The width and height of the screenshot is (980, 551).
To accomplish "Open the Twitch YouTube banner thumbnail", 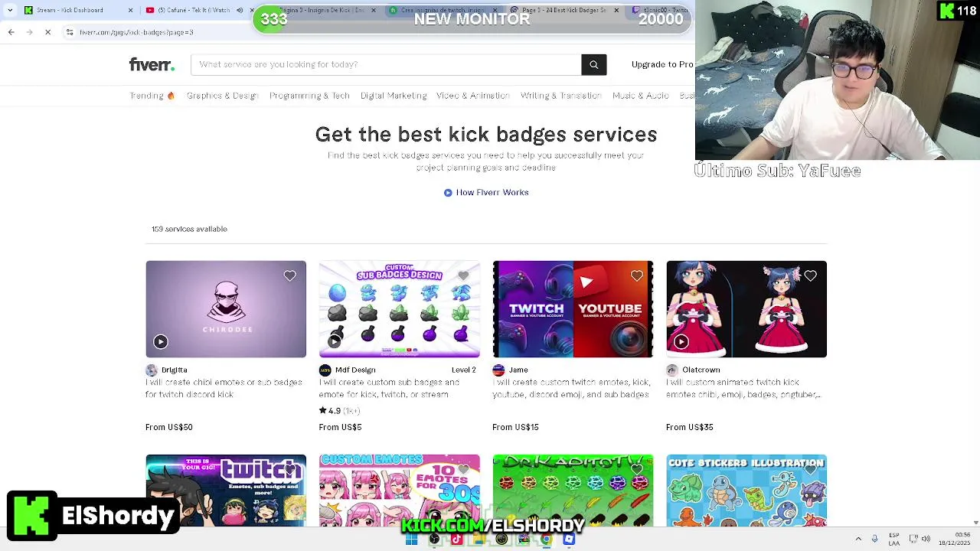I will 573,309.
